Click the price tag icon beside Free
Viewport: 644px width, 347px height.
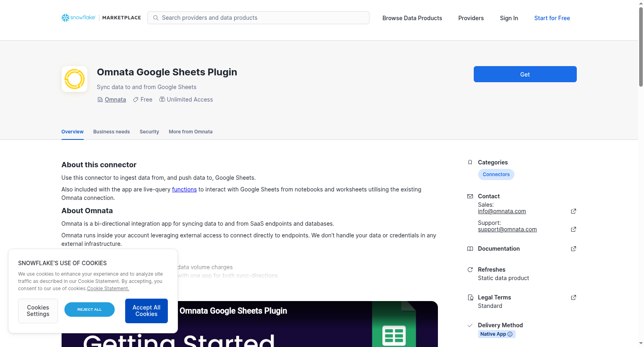(136, 100)
